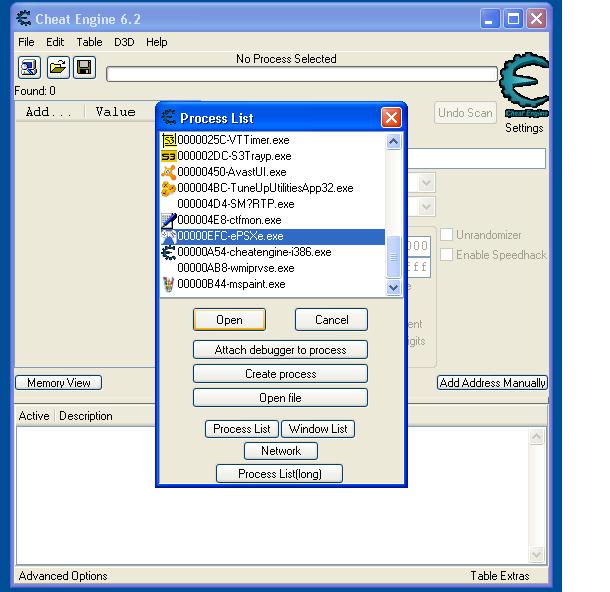Viewport: 610px width, 592px height.
Task: Click the Add Address Manually button
Action: (492, 383)
